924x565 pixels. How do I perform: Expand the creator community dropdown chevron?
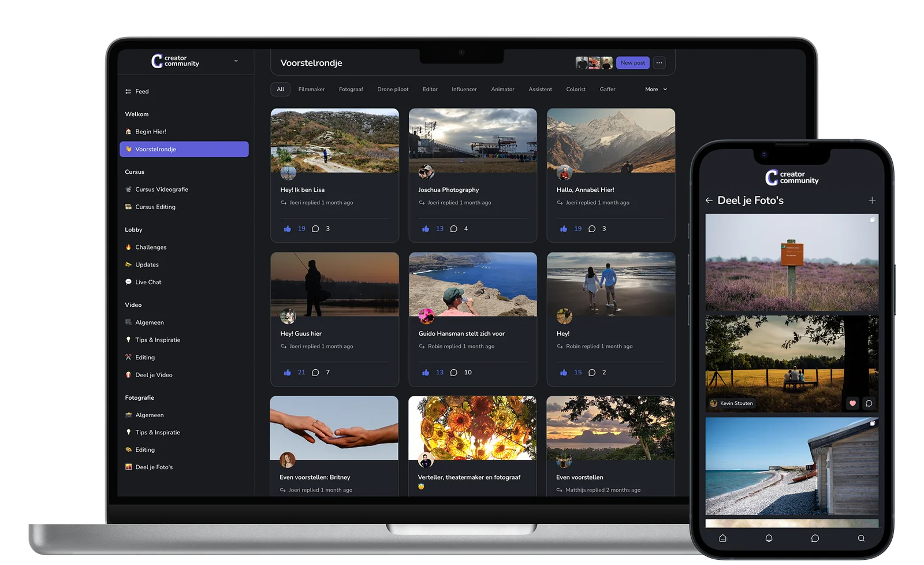click(x=236, y=61)
